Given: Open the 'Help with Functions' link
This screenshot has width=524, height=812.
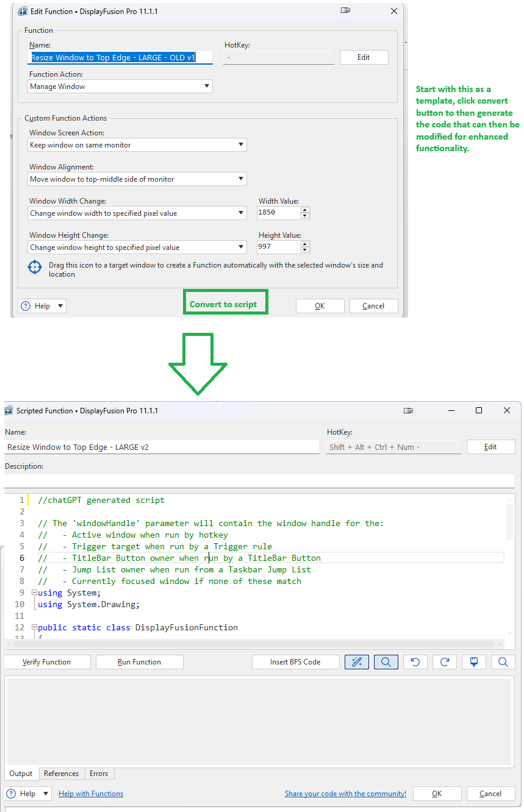Looking at the screenshot, I should 91,794.
